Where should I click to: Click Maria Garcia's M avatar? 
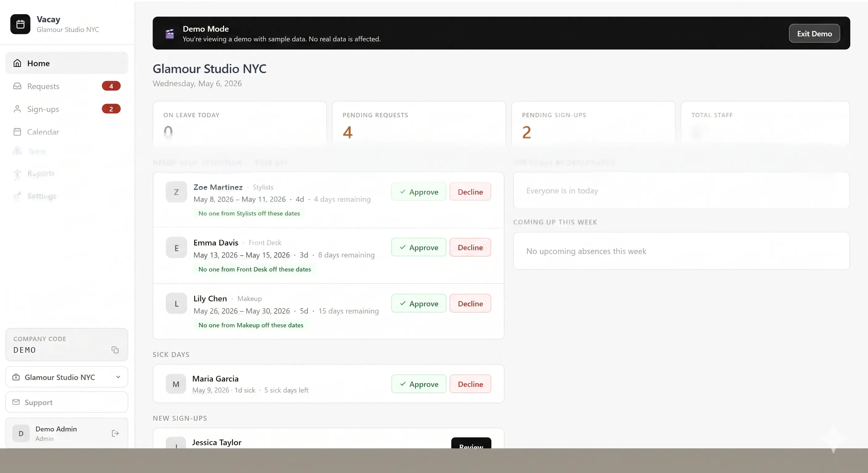point(176,384)
